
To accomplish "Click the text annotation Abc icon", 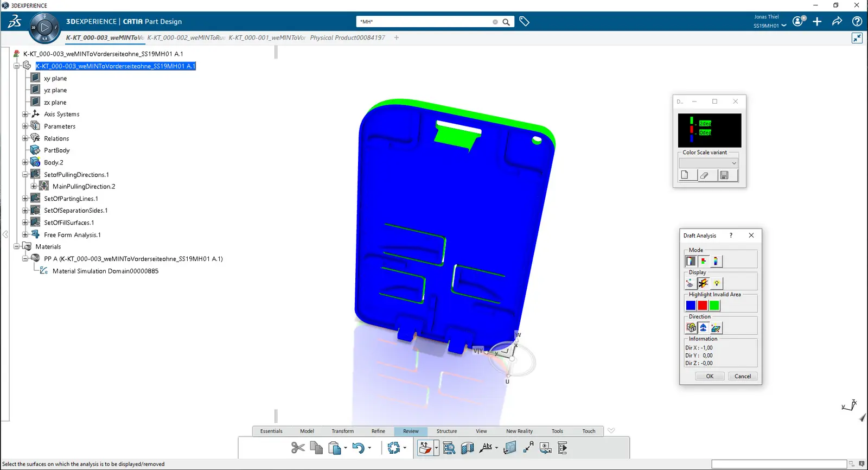I will 487,448.
